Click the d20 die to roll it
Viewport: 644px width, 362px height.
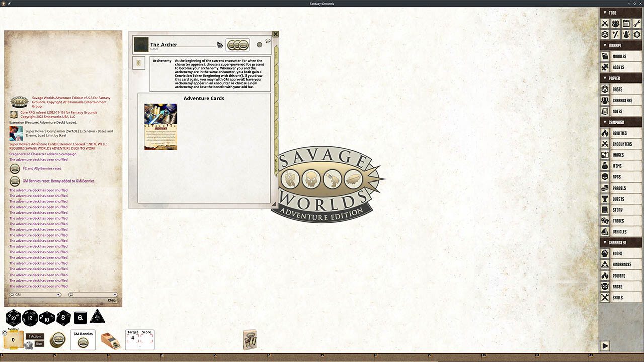[13, 318]
